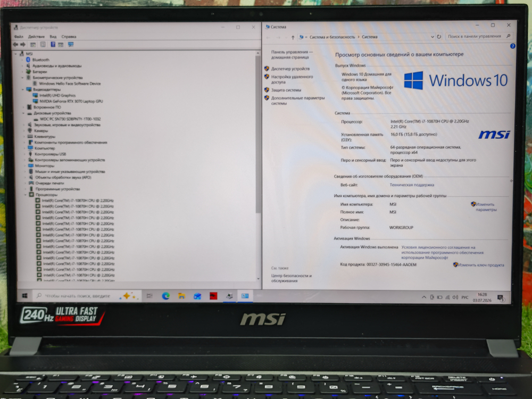
Task: Click the Поиск в панели управления search field
Action: tap(478, 36)
